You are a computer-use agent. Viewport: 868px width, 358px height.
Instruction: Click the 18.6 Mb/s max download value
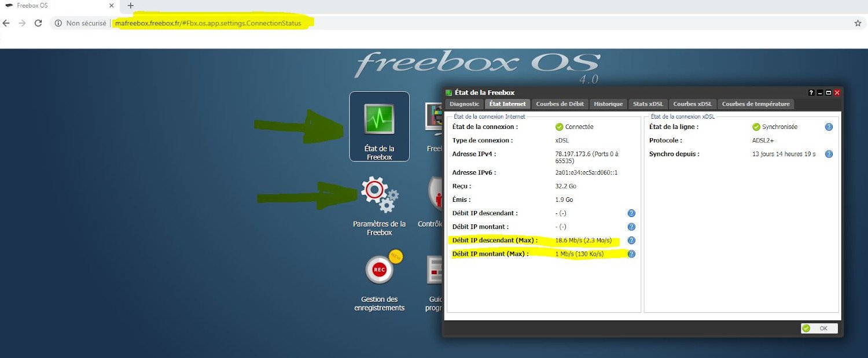point(583,240)
